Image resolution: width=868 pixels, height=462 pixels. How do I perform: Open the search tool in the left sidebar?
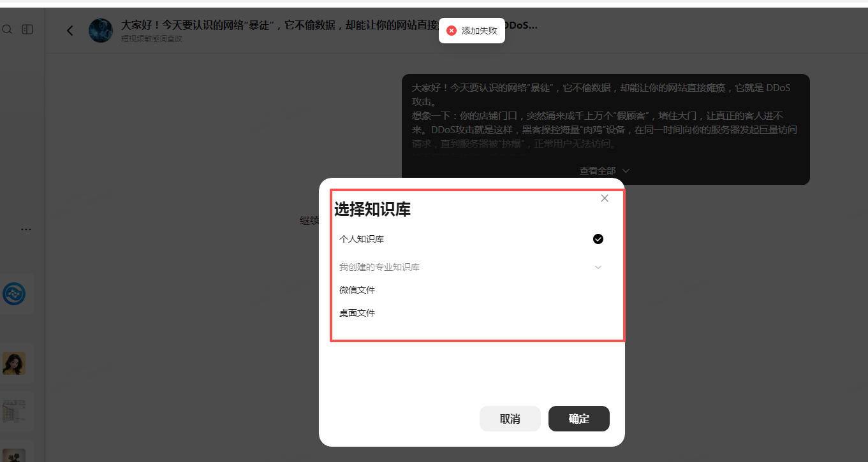coord(7,29)
